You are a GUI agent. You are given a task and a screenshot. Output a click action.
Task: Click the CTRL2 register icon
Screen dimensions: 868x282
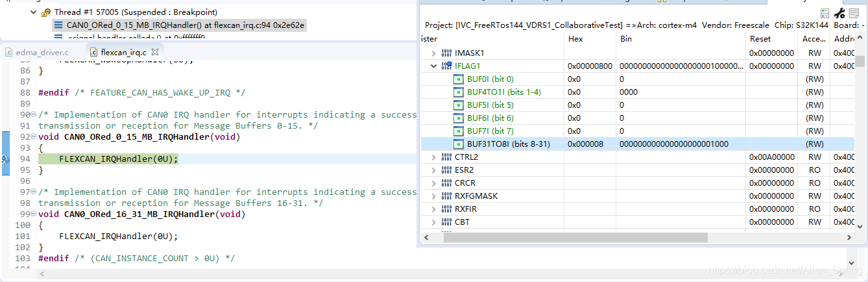(446, 157)
